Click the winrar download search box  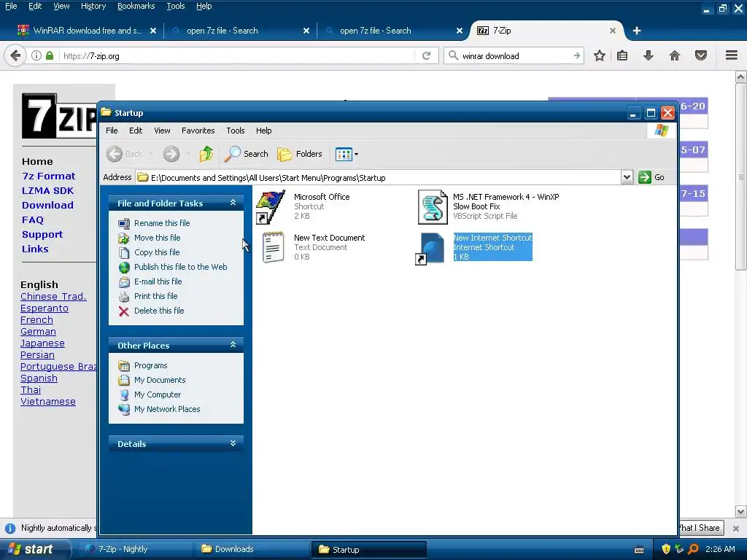tap(514, 55)
